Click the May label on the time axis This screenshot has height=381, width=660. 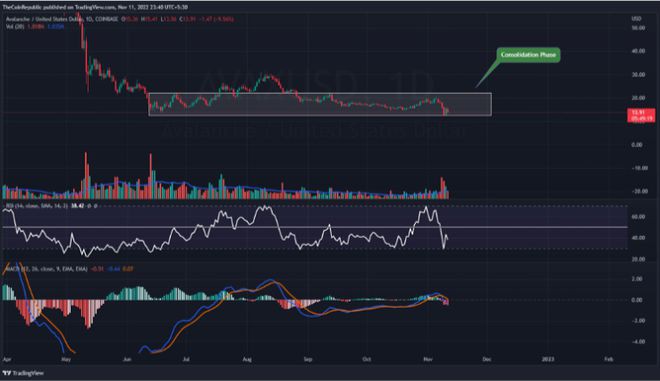click(66, 359)
